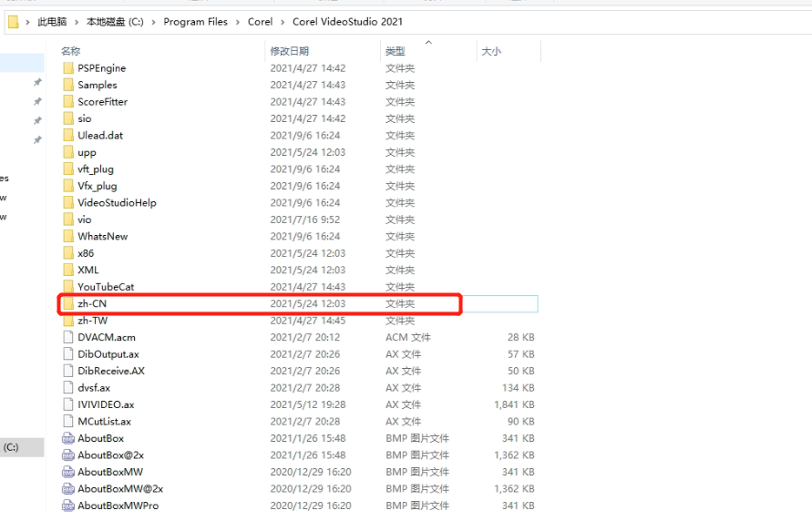
Task: Click the 名称 column header
Action: [x=70, y=52]
